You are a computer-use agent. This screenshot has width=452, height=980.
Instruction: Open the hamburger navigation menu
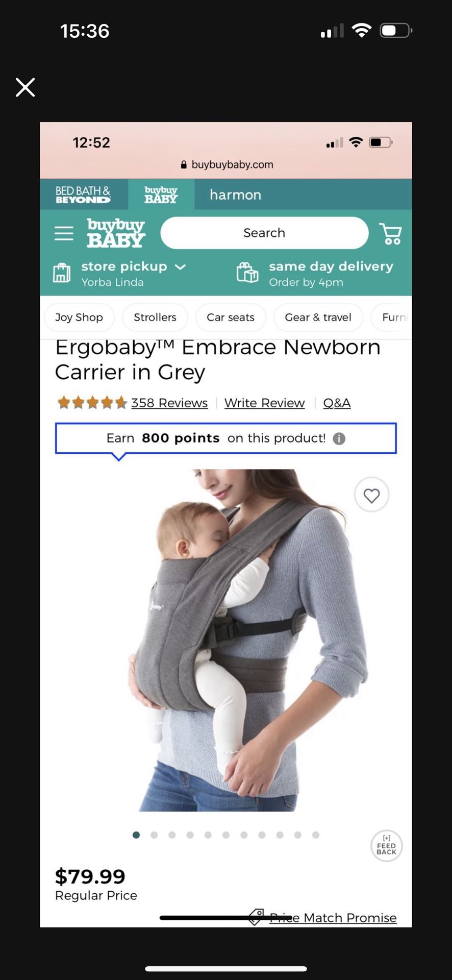tap(64, 233)
